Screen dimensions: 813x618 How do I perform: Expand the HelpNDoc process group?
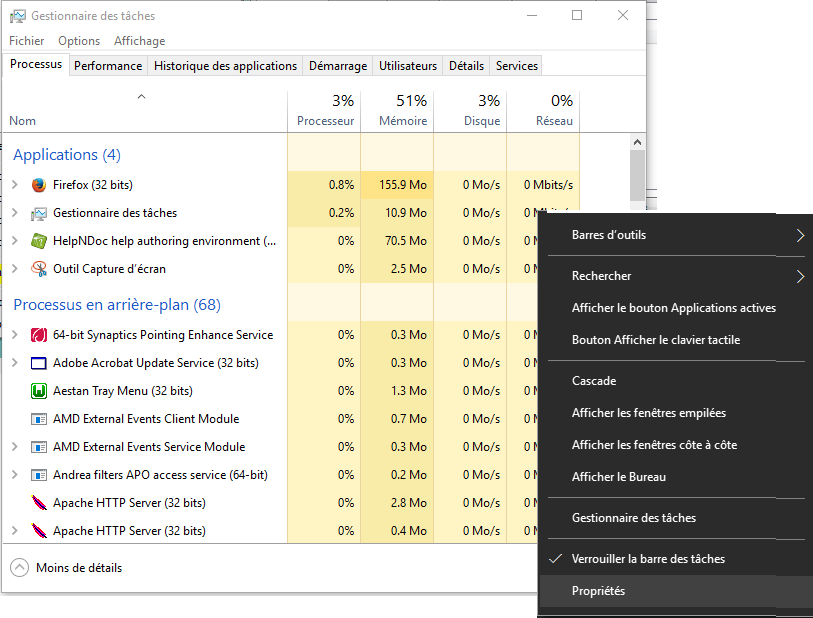pos(15,241)
